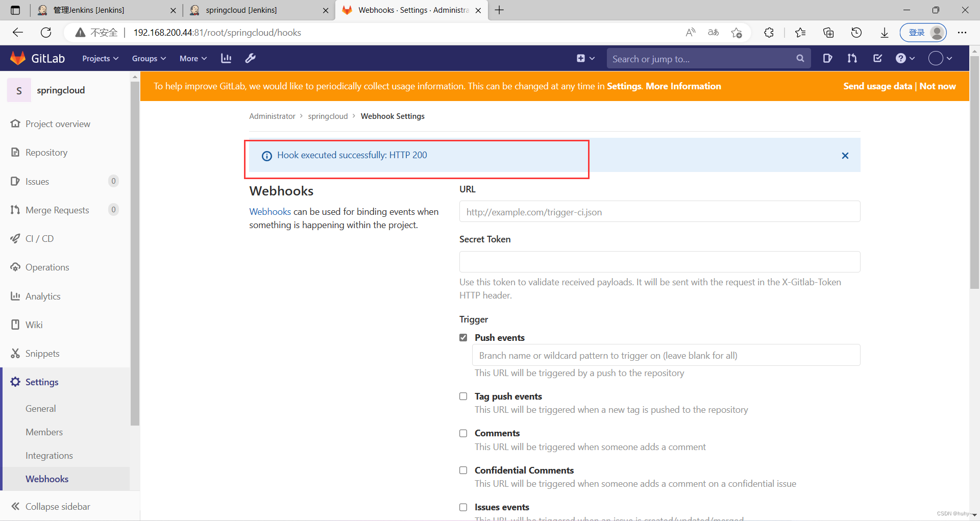The height and width of the screenshot is (521, 980).
Task: Open browser extensions puzzle icon
Action: point(769,33)
